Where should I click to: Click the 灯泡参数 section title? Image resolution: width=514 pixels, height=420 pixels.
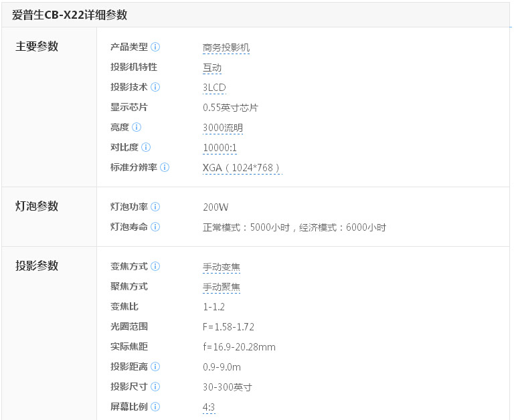tap(37, 206)
